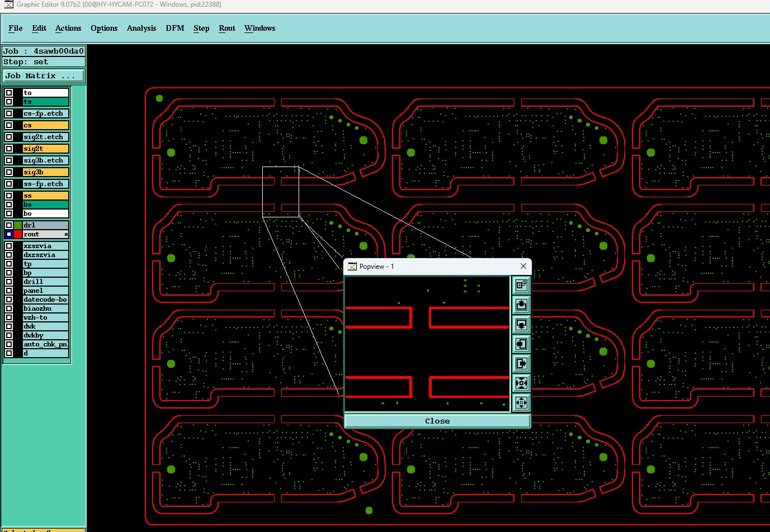Image resolution: width=770 pixels, height=532 pixels.
Task: Click the Popview restore-to-main-view icon
Action: tap(521, 286)
